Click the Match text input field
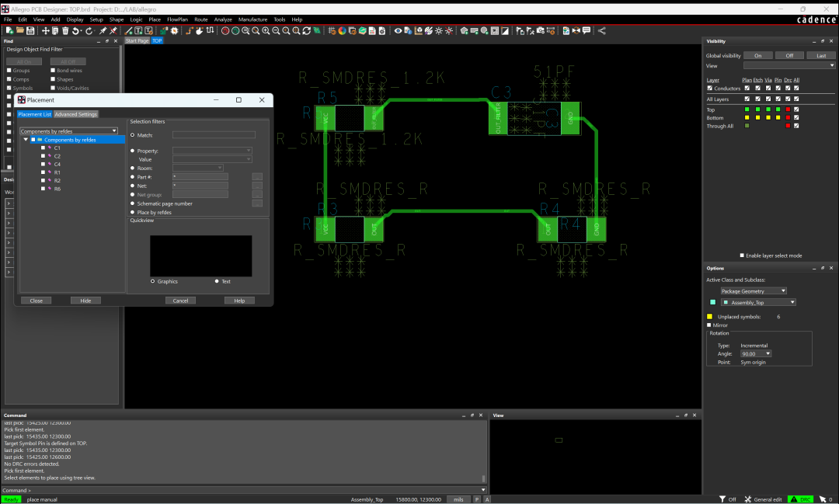 [x=213, y=135]
